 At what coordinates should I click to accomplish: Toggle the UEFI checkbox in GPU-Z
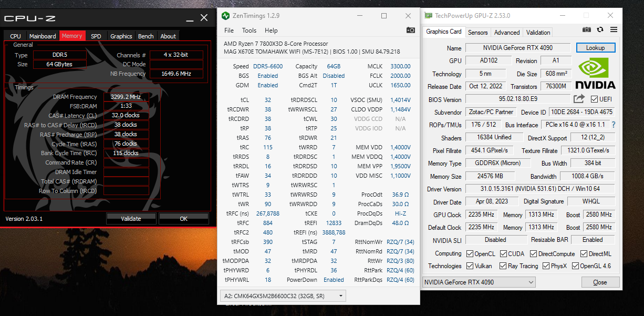coord(594,99)
